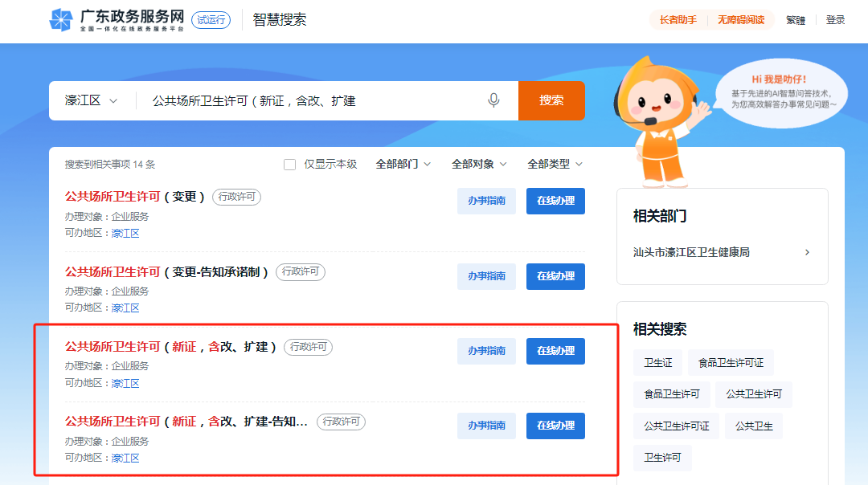Click 在线办理 for 公共场所卫生许可(变更)
868x485 pixels.
tap(556, 201)
